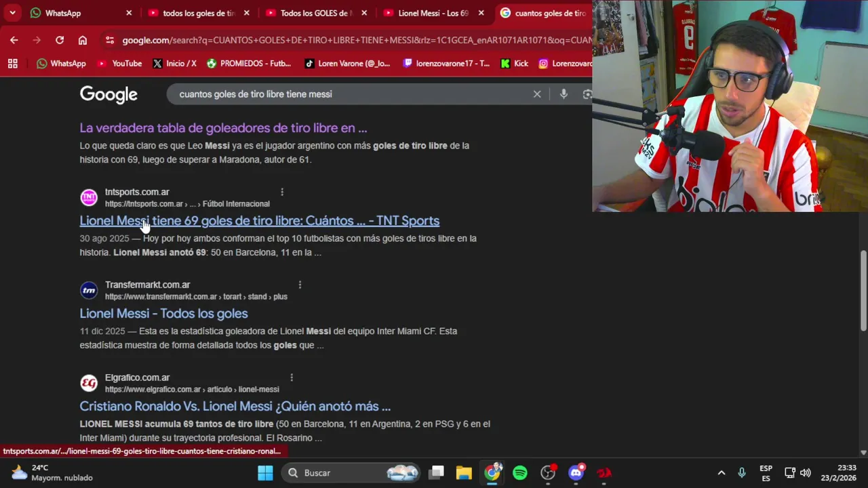Open WhatsApp bookmark
This screenshot has width=868, height=488.
click(62, 63)
